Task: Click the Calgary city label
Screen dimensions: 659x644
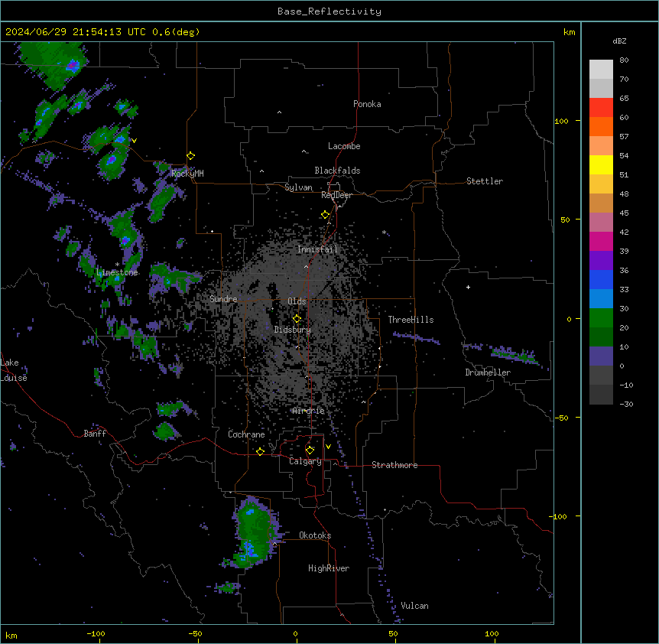Action: pos(305,461)
